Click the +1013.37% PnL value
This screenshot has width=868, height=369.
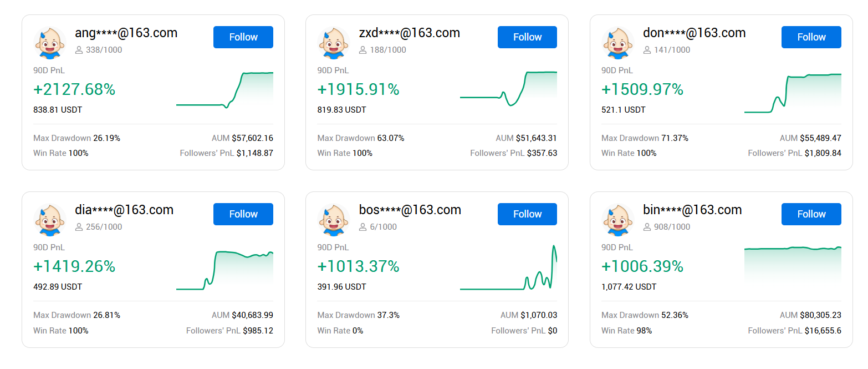[358, 266]
